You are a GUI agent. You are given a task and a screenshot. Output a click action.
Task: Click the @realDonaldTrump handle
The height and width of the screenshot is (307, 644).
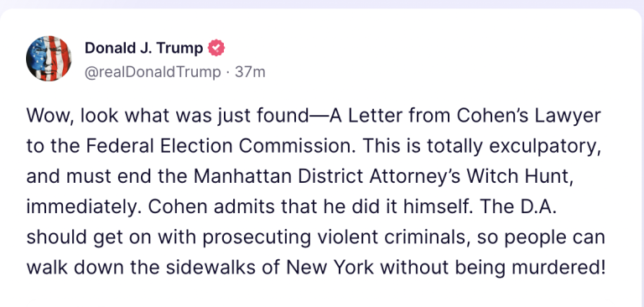(x=153, y=72)
